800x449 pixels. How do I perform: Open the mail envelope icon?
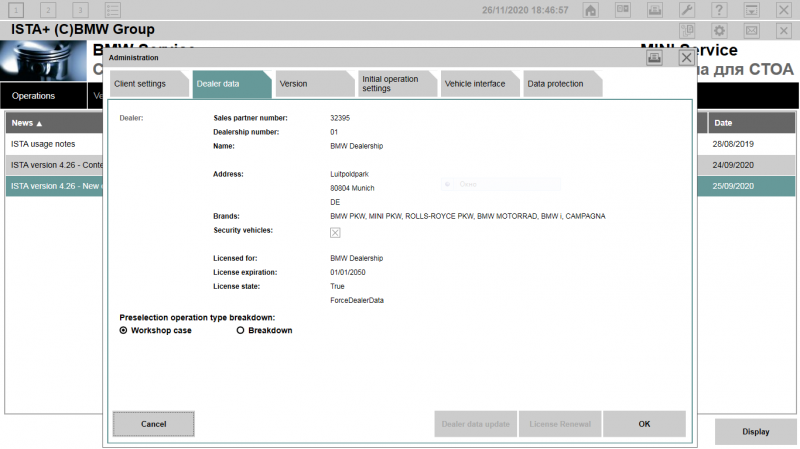752,31
